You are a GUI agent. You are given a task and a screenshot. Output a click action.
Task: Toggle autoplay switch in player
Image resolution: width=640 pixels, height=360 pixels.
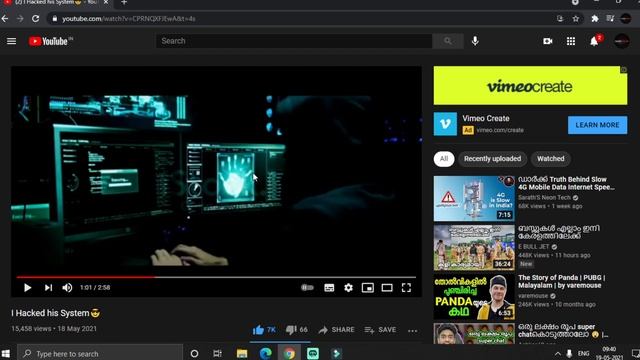click(x=307, y=288)
